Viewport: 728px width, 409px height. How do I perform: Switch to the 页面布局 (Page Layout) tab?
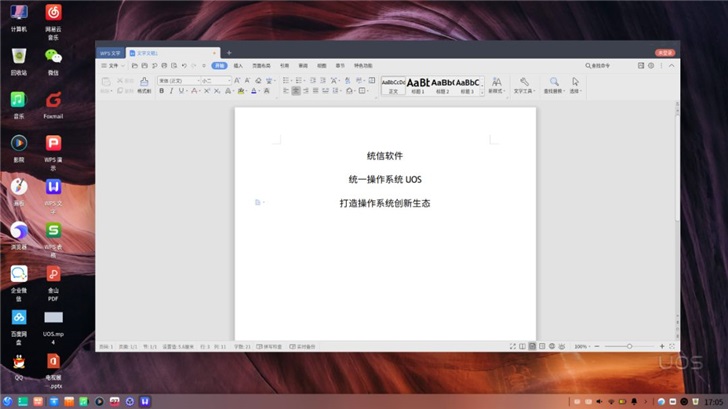click(x=260, y=65)
